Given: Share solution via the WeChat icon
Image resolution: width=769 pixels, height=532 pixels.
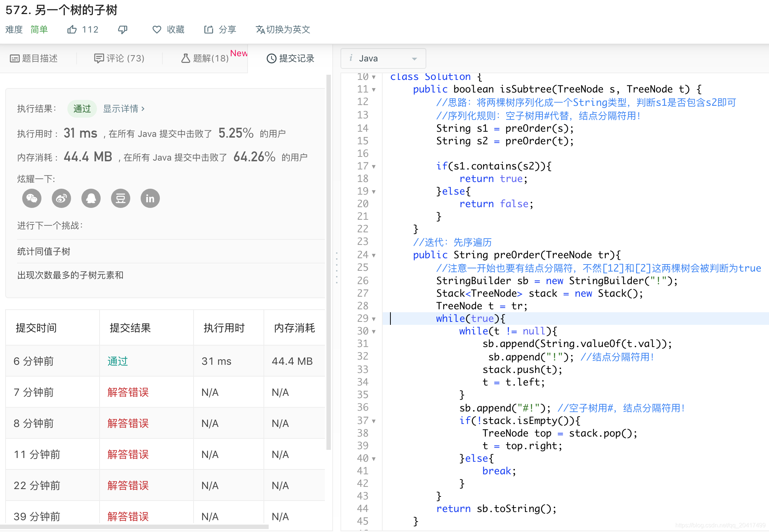Looking at the screenshot, I should click(x=32, y=198).
